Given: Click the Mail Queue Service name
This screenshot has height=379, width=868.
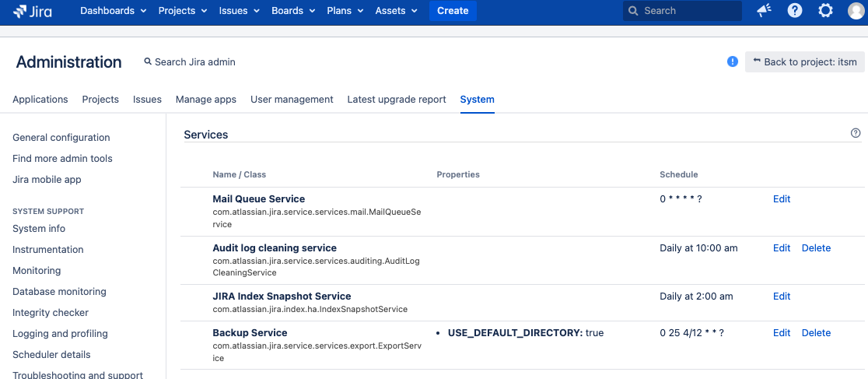Looking at the screenshot, I should [258, 198].
